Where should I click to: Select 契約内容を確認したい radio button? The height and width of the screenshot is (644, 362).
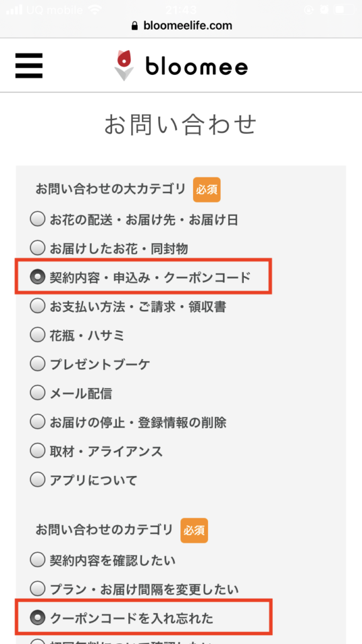point(37,559)
